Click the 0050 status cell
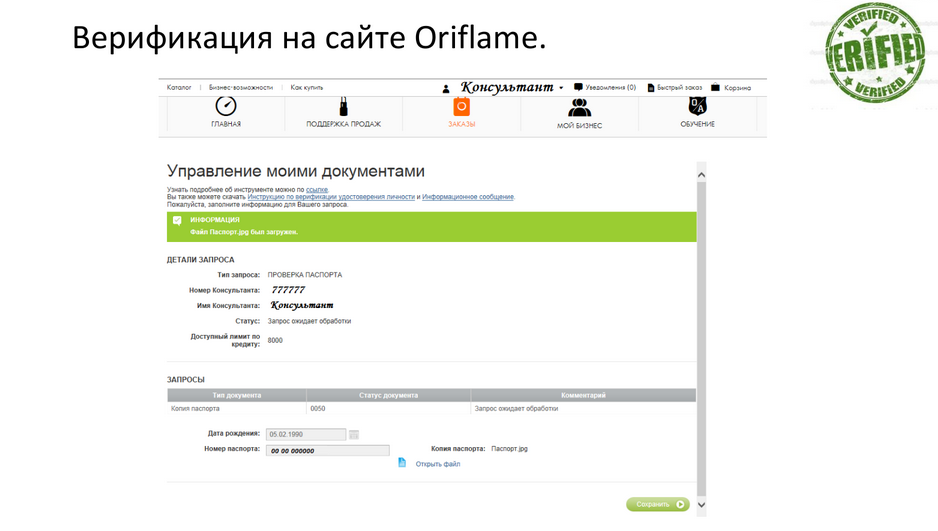 [x=389, y=408]
